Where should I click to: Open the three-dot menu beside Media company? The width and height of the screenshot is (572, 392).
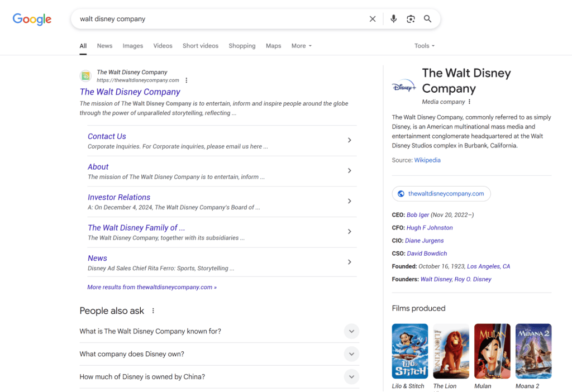tap(469, 102)
